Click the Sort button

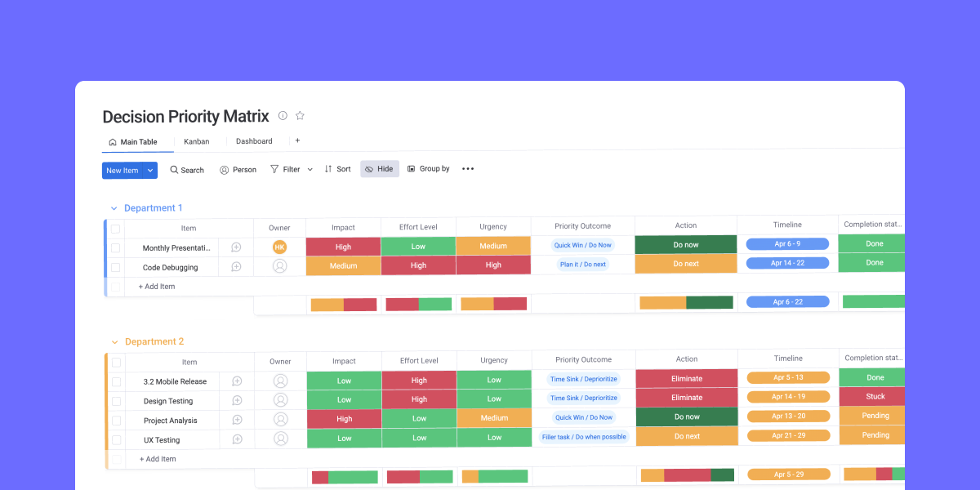pyautogui.click(x=337, y=169)
